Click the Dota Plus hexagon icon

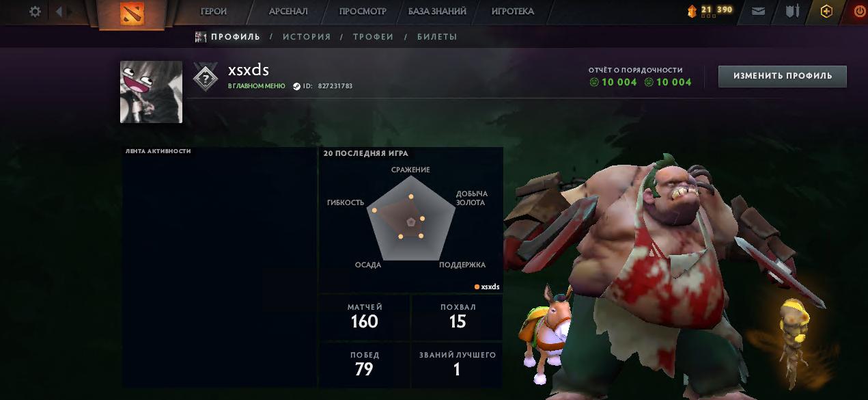pos(826,12)
